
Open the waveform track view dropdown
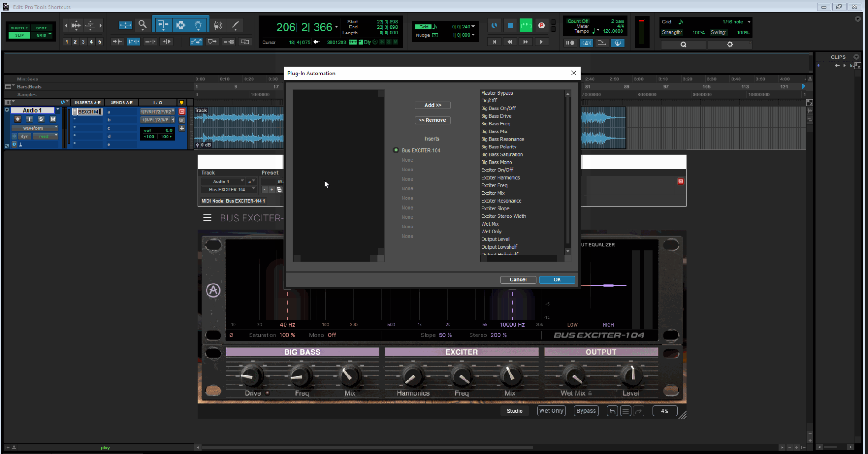pos(35,128)
